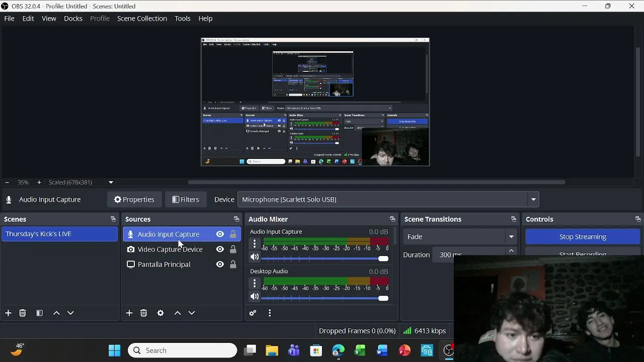Open the View menu
This screenshot has width=644, height=362.
click(49, 19)
